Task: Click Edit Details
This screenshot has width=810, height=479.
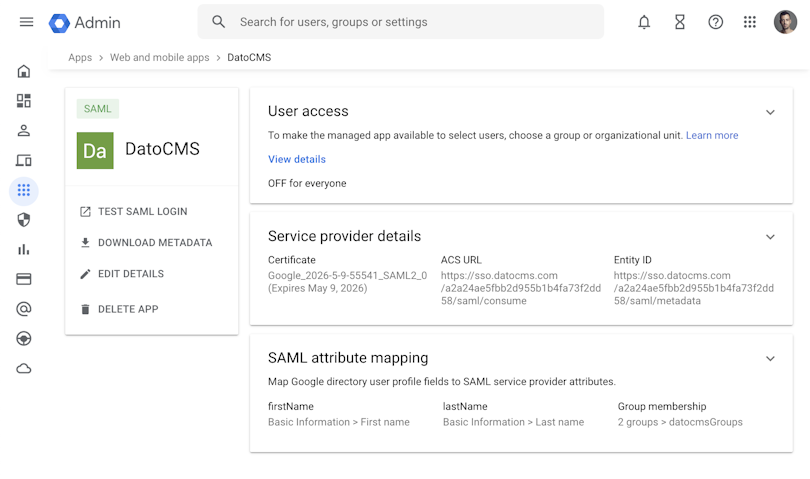Action: tap(122, 274)
